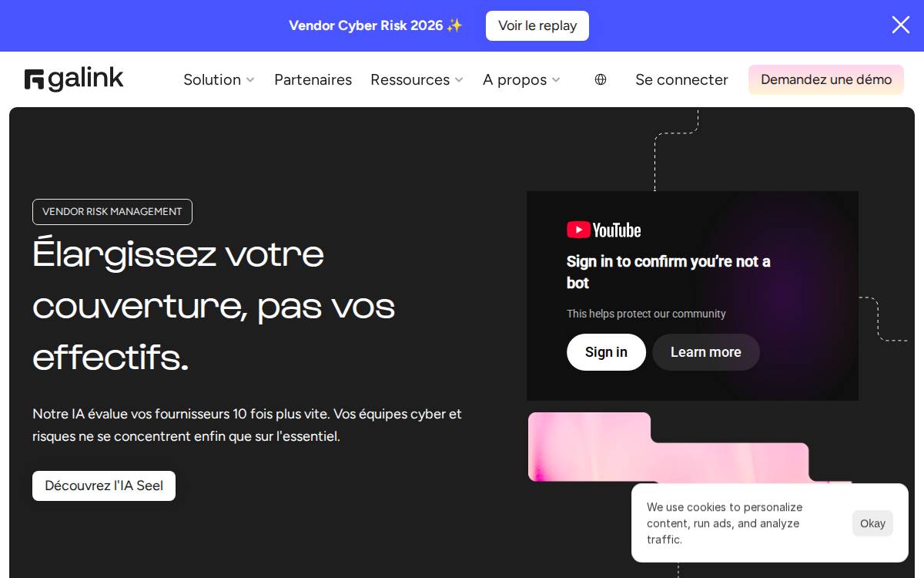This screenshot has width=924, height=578.
Task: Click the Voir le replay button
Action: 537,25
